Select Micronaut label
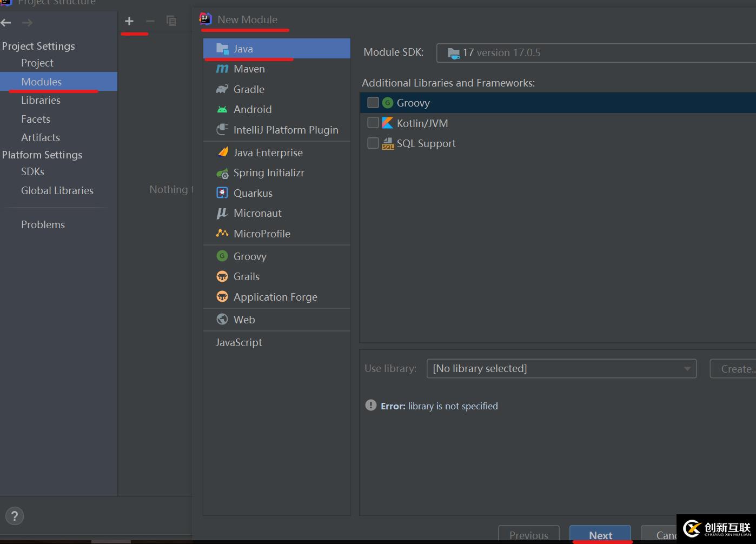 tap(257, 213)
